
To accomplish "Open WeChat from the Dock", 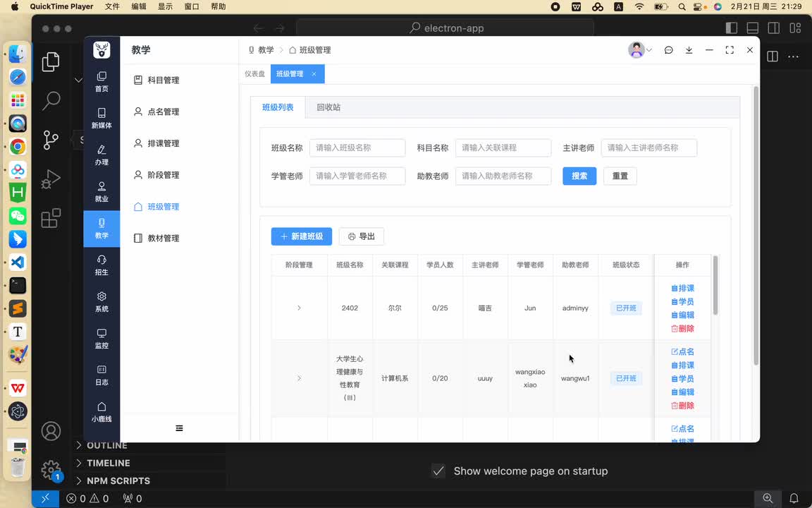I will 18,216.
